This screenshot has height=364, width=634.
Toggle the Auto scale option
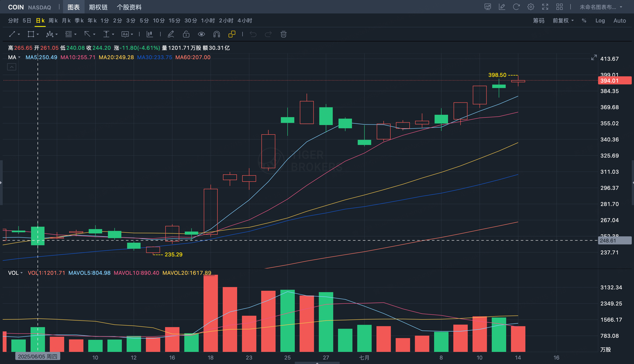coord(620,20)
